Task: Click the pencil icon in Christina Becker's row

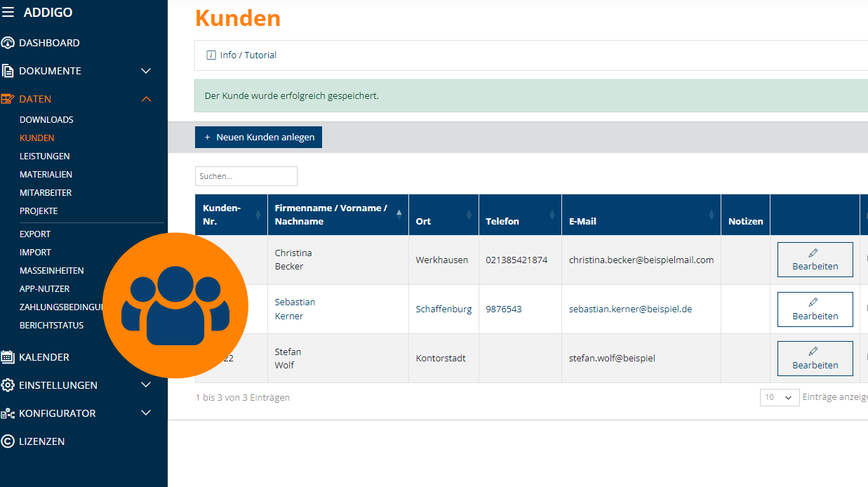Action: coord(814,253)
